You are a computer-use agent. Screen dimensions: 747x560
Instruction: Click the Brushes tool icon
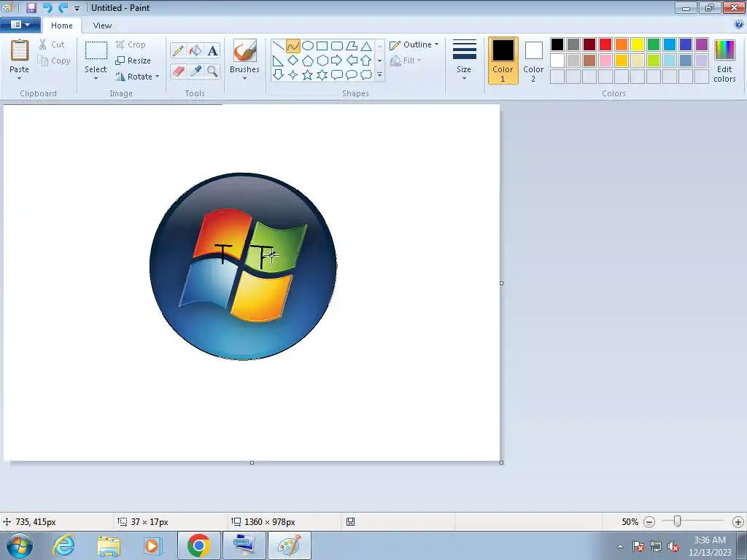click(x=245, y=50)
